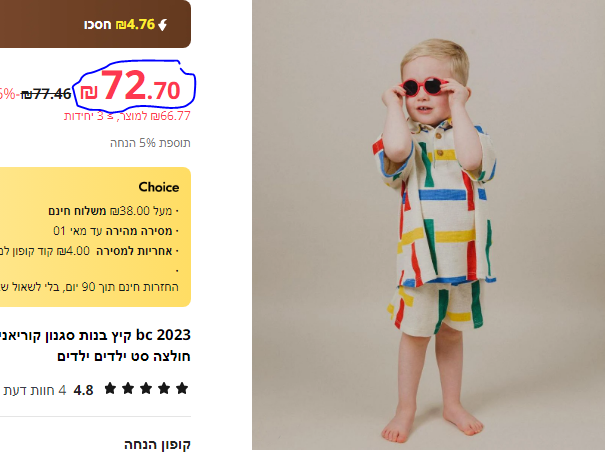Click the leftmost rating star
This screenshot has width=605, height=452.
click(x=110, y=388)
